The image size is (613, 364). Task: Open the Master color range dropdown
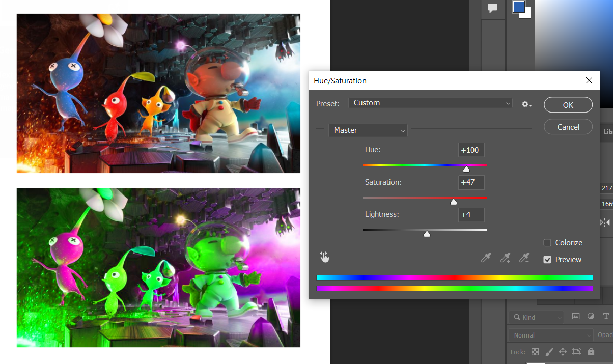tap(368, 130)
